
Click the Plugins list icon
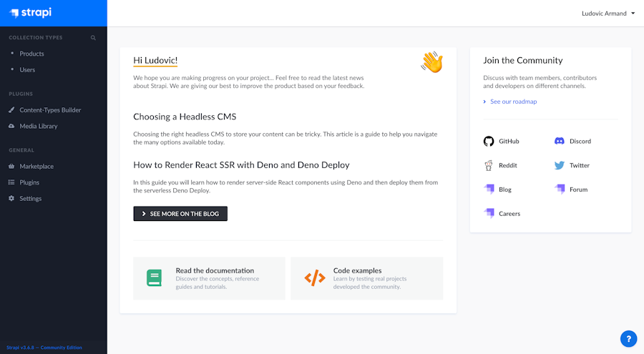[x=11, y=182]
